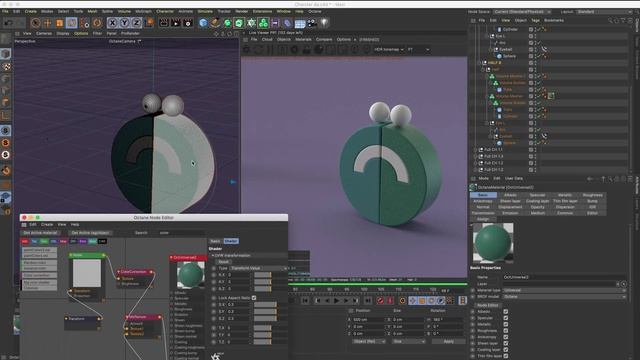The height and width of the screenshot is (360, 640).
Task: Click the Undo arrow icon in toolbar
Action: click(8, 23)
